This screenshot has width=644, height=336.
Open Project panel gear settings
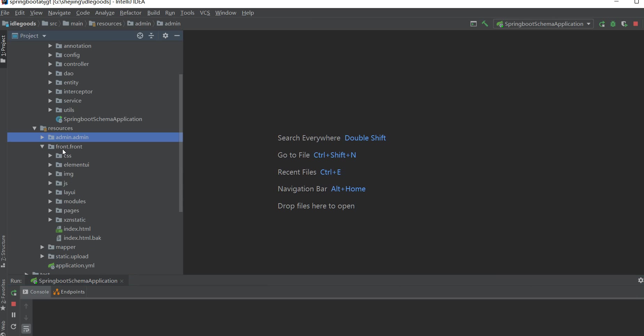tap(166, 36)
